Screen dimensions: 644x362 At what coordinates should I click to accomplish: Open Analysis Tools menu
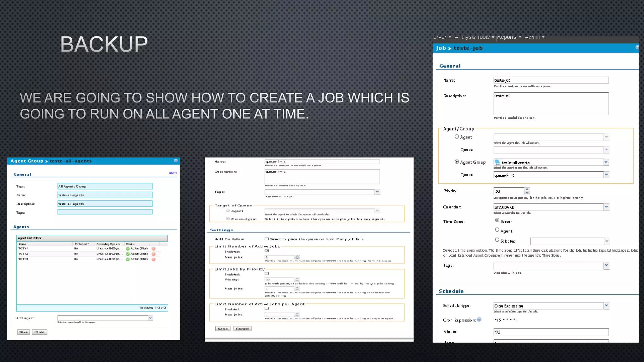pyautogui.click(x=475, y=37)
